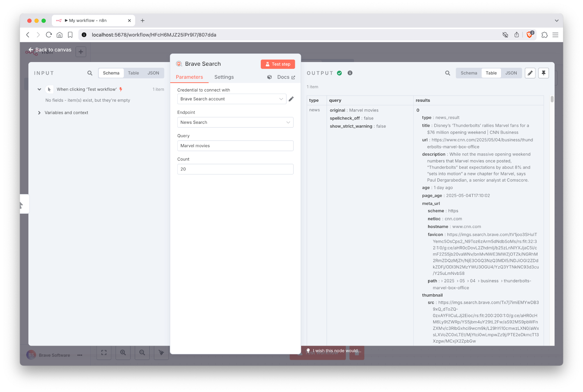This screenshot has width=583, height=392.
Task: Search the input panel data
Action: pos(90,73)
